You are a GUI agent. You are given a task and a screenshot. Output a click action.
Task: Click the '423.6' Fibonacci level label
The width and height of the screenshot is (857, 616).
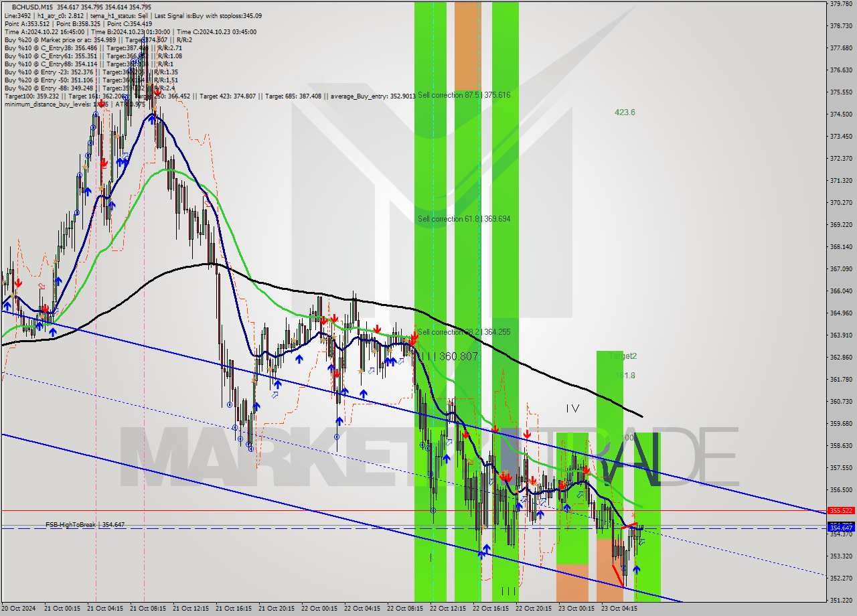pos(625,112)
